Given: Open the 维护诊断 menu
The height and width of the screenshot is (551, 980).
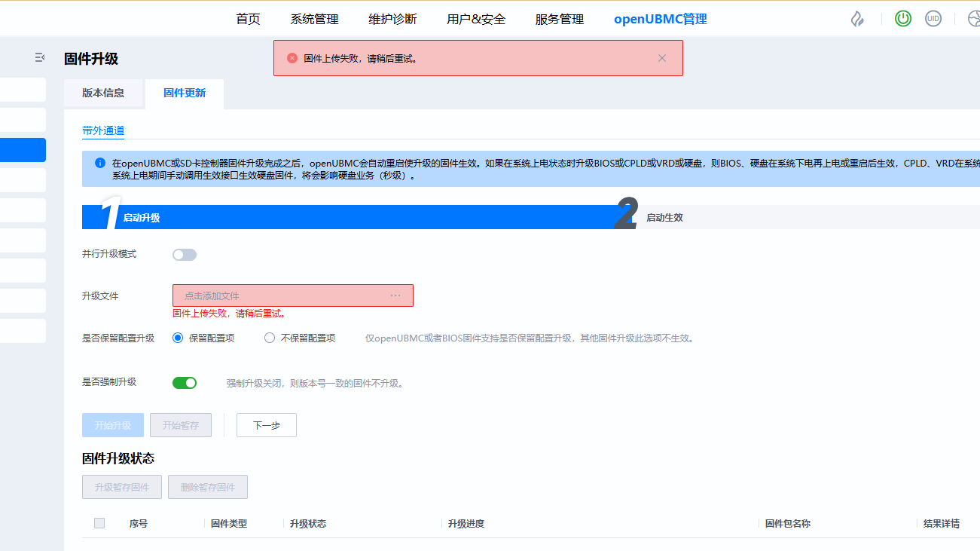Looking at the screenshot, I should [392, 19].
